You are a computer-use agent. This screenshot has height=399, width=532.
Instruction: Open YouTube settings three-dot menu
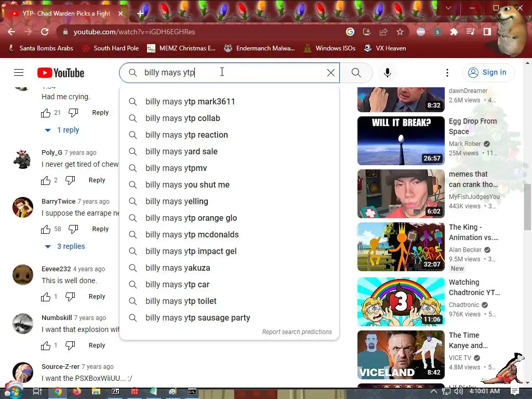click(x=447, y=73)
